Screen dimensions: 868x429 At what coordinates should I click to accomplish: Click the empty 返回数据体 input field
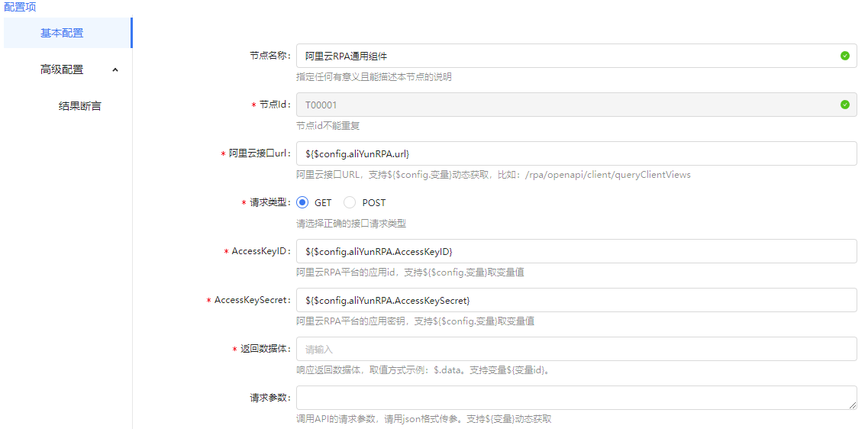[x=576, y=349]
